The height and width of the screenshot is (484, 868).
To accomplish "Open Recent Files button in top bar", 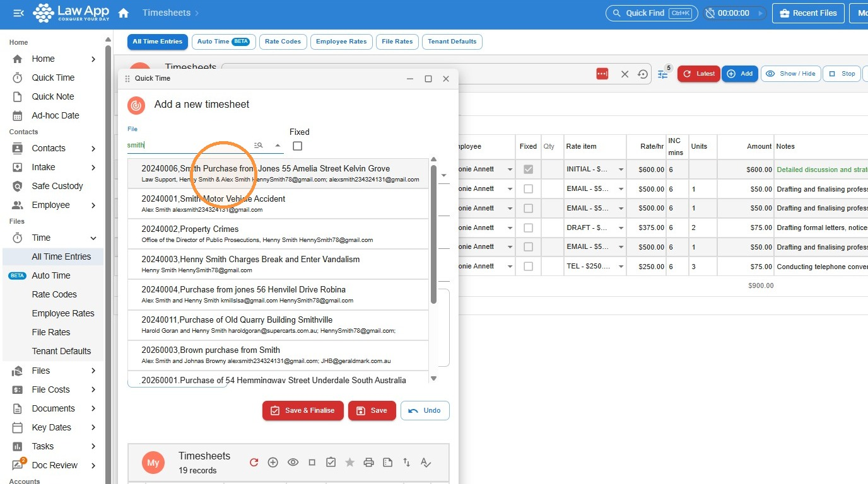I will point(808,13).
